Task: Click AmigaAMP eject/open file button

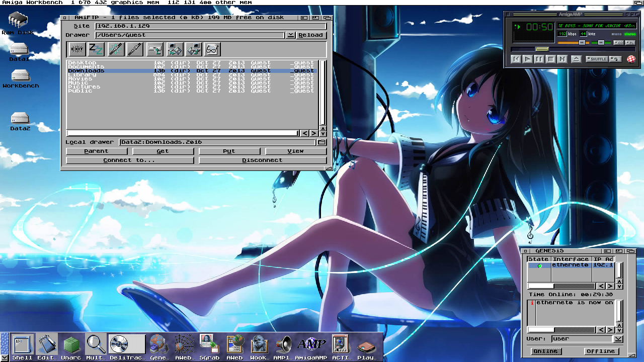Action: pos(576,59)
